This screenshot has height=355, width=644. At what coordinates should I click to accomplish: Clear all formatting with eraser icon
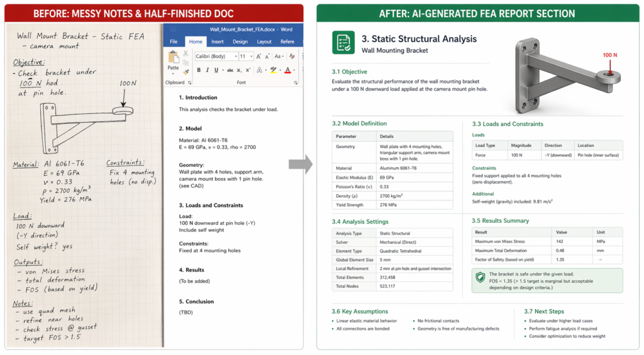[292, 56]
